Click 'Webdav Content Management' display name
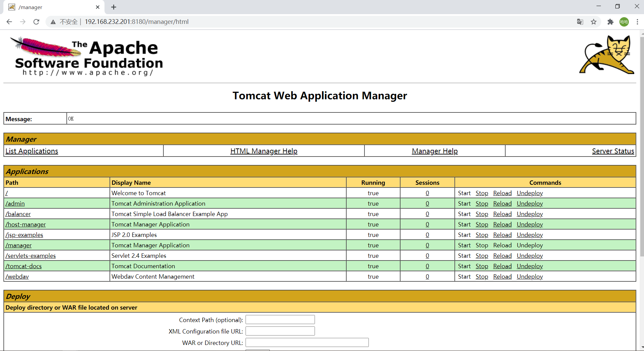 [x=153, y=277]
